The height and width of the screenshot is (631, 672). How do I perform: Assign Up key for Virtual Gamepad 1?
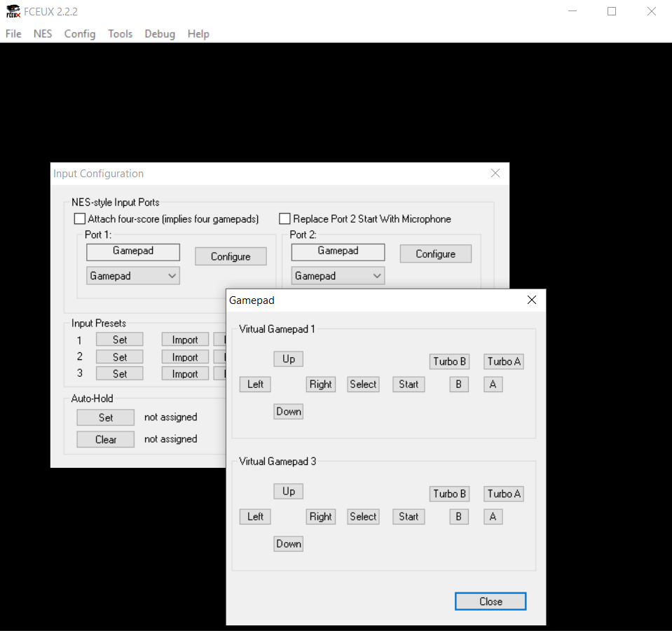coord(289,359)
